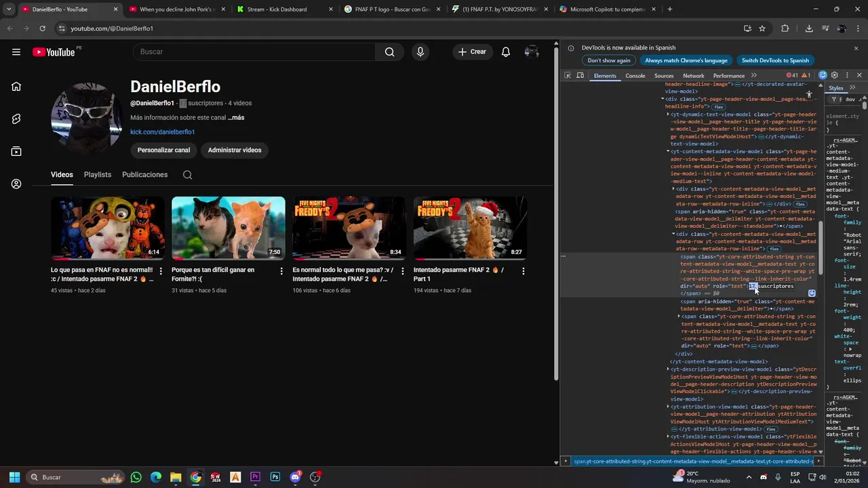Open Shorts in the YouTube sidebar
The width and height of the screenshot is (868, 488).
16,119
